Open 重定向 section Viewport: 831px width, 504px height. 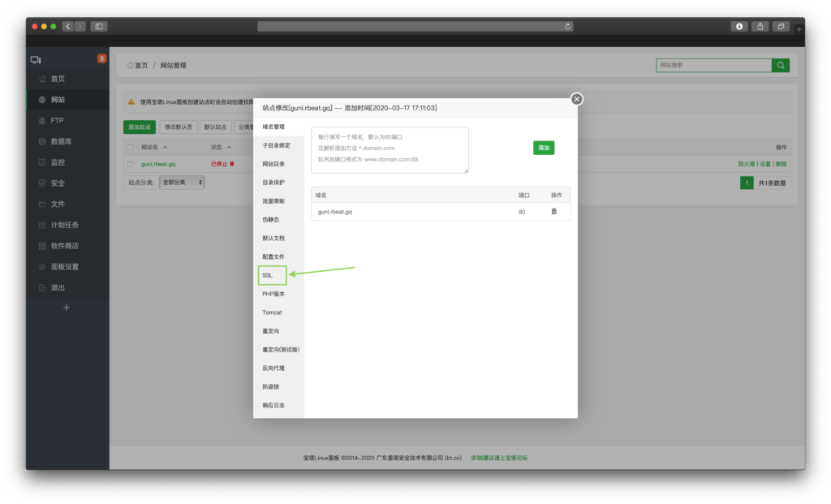[x=271, y=330]
